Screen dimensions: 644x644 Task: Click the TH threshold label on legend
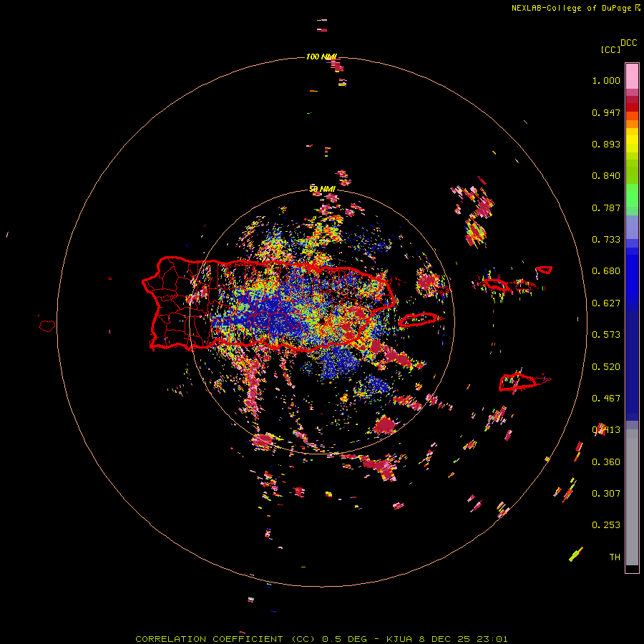pyautogui.click(x=615, y=557)
